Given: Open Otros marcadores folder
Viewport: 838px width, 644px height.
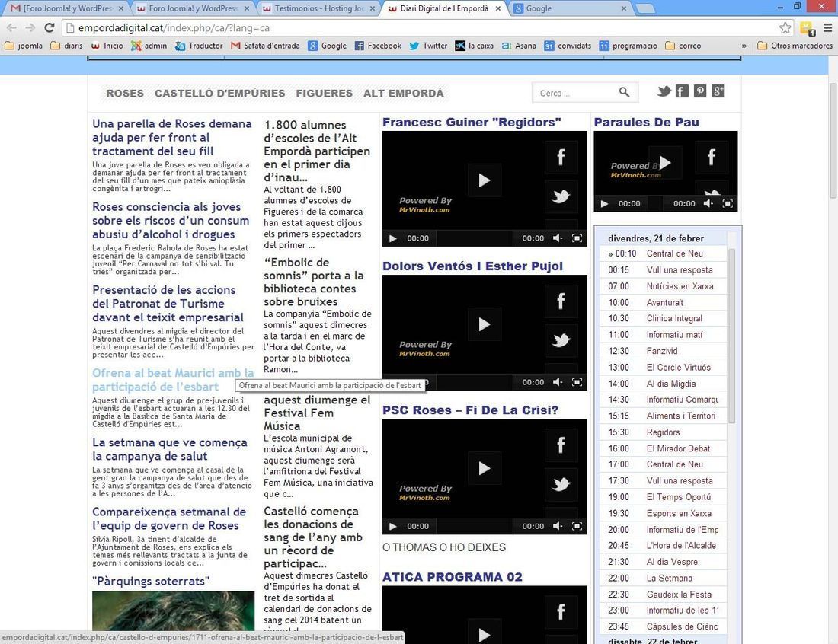Looking at the screenshot, I should [795, 46].
